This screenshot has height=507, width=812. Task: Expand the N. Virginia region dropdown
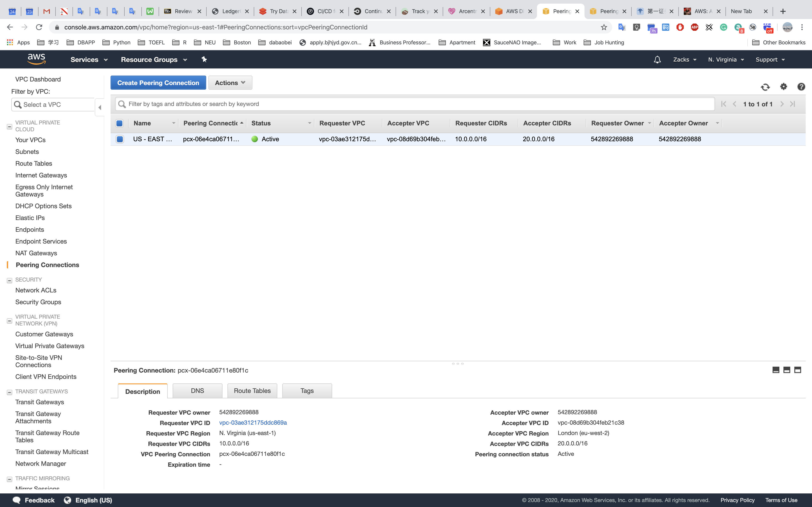tap(726, 60)
